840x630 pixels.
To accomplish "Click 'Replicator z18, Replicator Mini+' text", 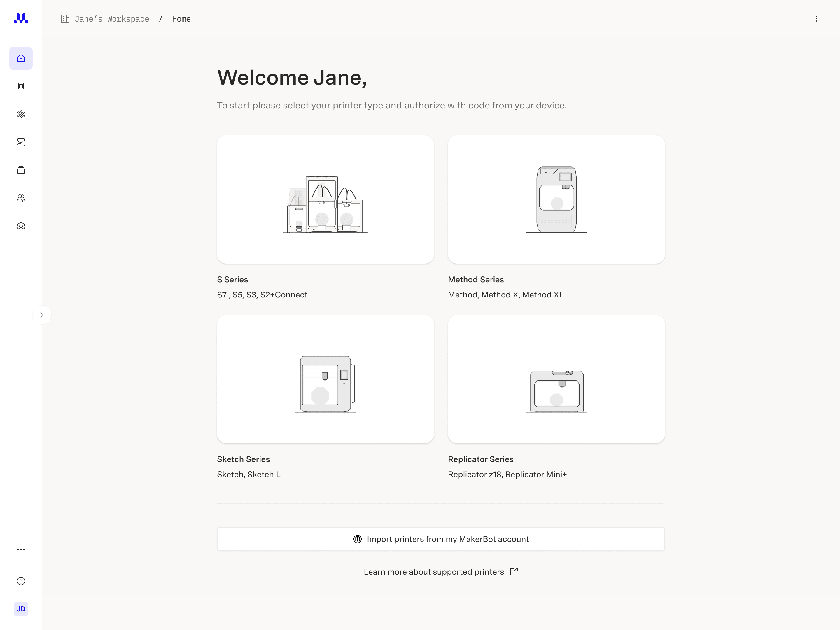I will 507,474.
